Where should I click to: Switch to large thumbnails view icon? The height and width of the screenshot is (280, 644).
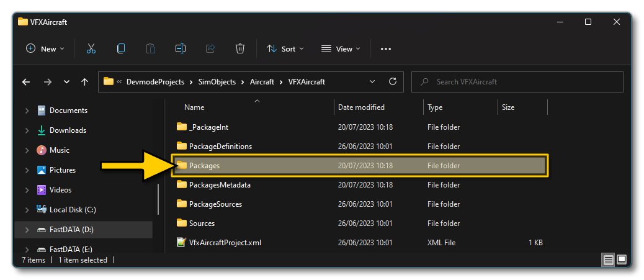coord(621,260)
